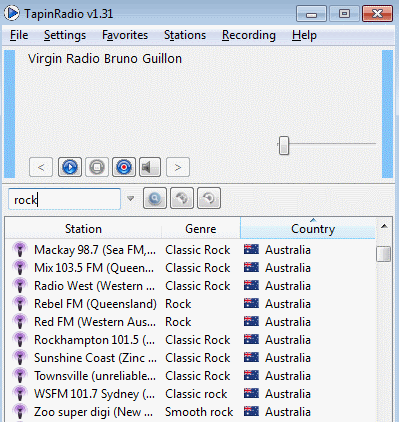
Task: Minimize the TapinRadio window
Action: (x=311, y=14)
